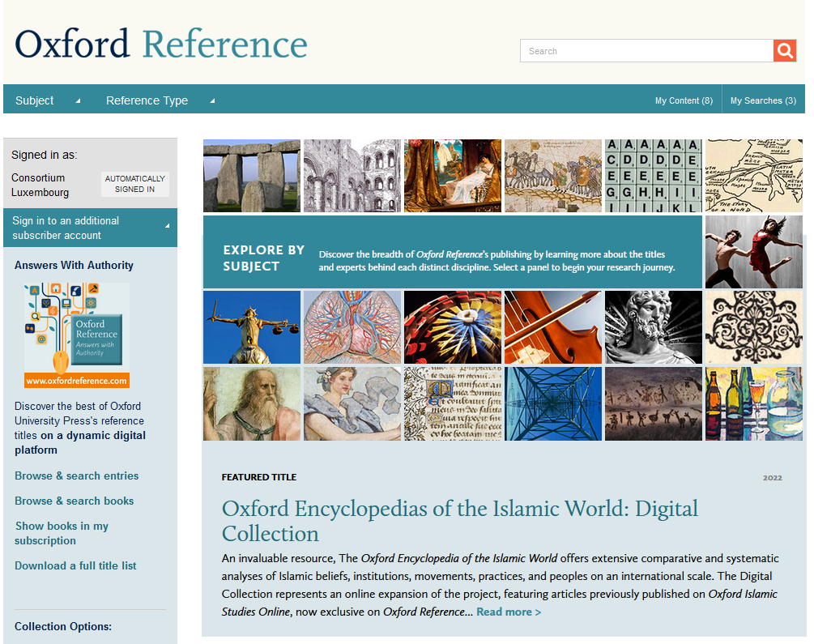Image resolution: width=814 pixels, height=644 pixels.
Task: Click the Featured Title label
Action: point(259,477)
